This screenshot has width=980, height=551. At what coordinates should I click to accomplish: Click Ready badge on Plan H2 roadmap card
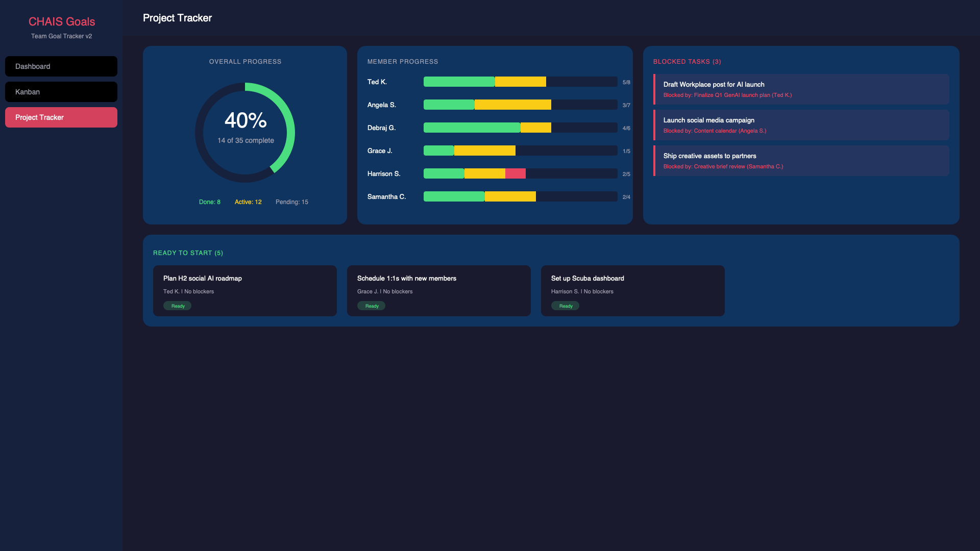pyautogui.click(x=177, y=306)
